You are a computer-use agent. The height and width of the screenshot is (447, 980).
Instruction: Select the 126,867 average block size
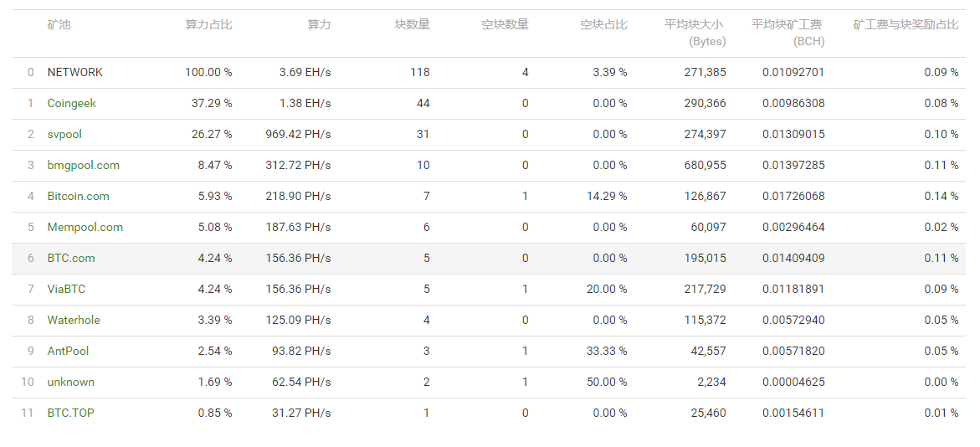click(x=705, y=197)
